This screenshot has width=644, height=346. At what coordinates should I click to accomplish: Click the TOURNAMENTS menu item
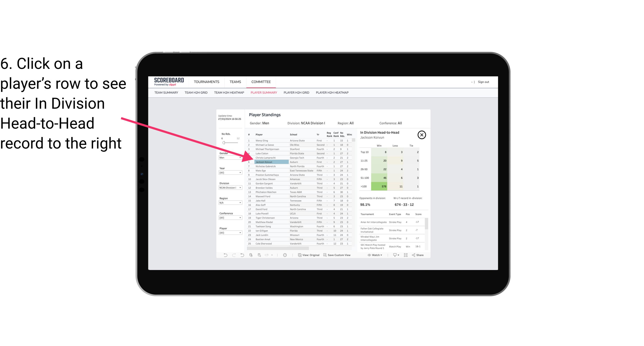[x=207, y=82]
